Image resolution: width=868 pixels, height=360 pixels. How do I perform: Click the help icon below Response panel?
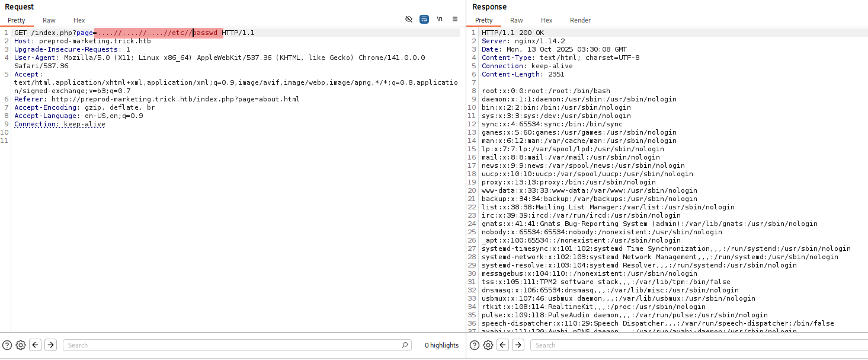click(x=474, y=345)
